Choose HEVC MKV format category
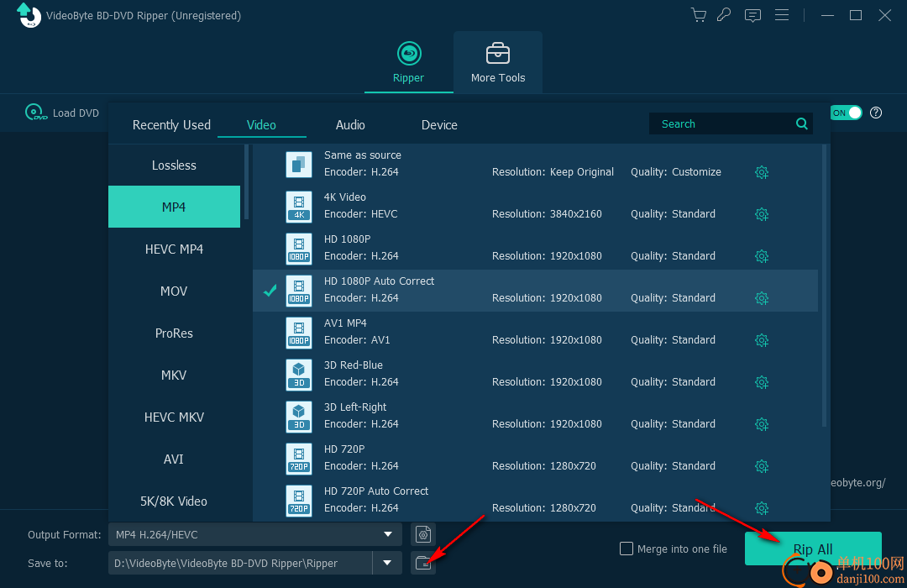Image resolution: width=907 pixels, height=588 pixels. pyautogui.click(x=174, y=417)
